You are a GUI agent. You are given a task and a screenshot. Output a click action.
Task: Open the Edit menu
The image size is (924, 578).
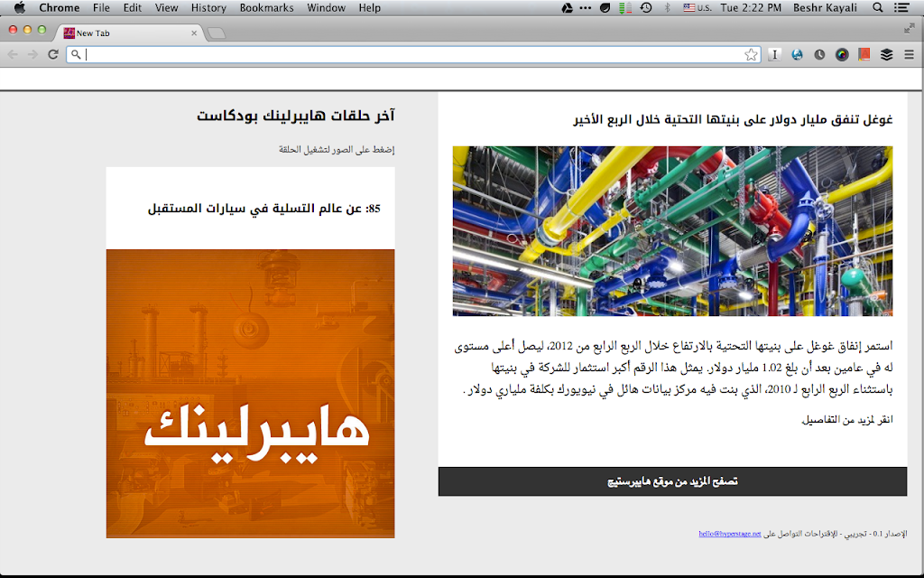(132, 7)
